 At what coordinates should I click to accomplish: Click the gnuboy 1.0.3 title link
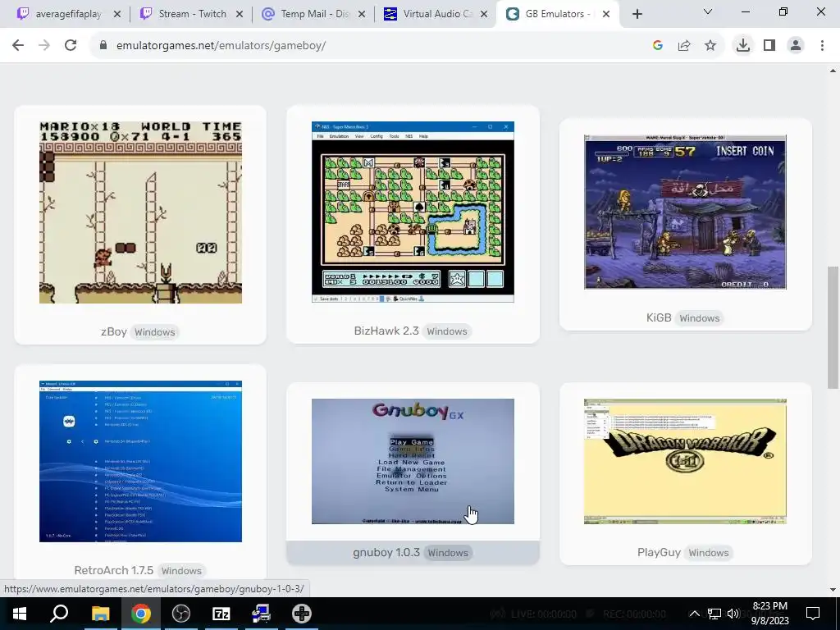point(386,552)
